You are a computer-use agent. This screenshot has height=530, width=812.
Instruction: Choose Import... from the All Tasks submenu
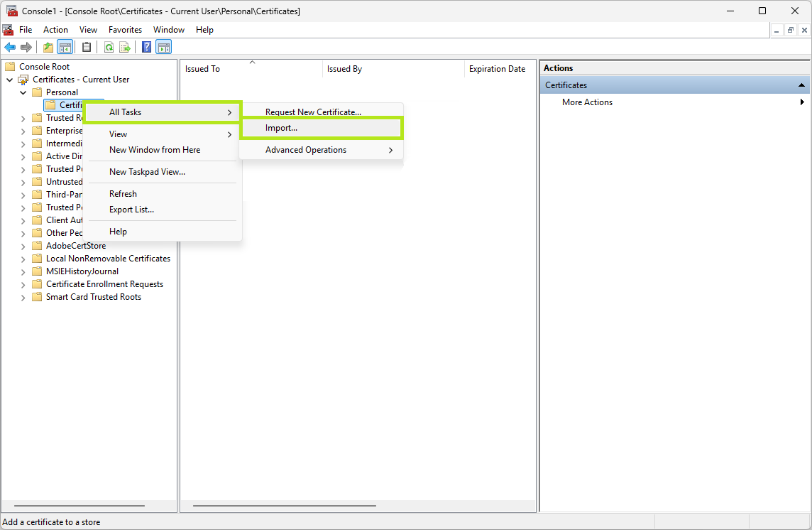tap(321, 128)
